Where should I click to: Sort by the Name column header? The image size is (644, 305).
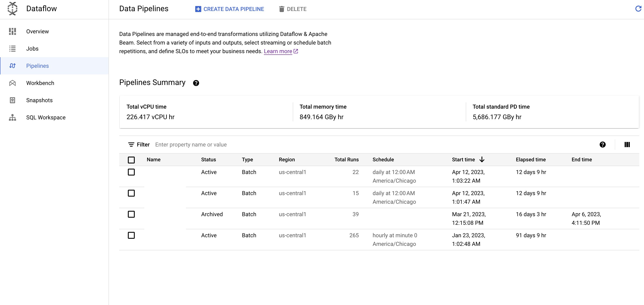[153, 160]
